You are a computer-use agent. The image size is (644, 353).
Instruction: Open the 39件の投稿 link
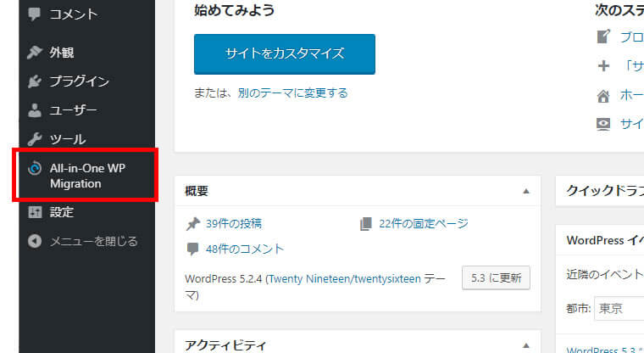point(234,224)
